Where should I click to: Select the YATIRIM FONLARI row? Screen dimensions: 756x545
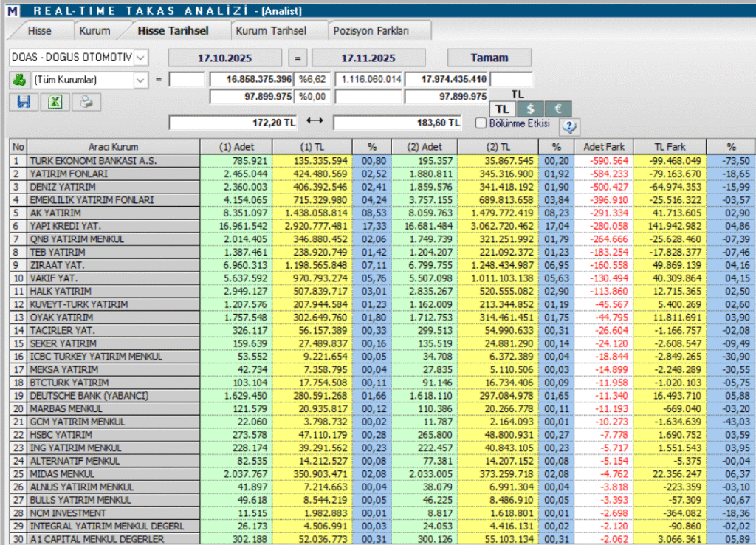(x=382, y=174)
